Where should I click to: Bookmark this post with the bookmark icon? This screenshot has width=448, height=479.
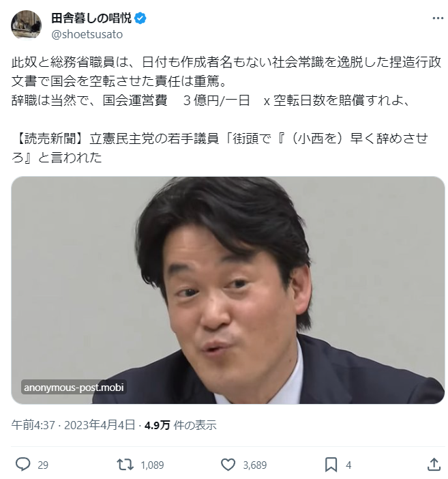coord(331,465)
